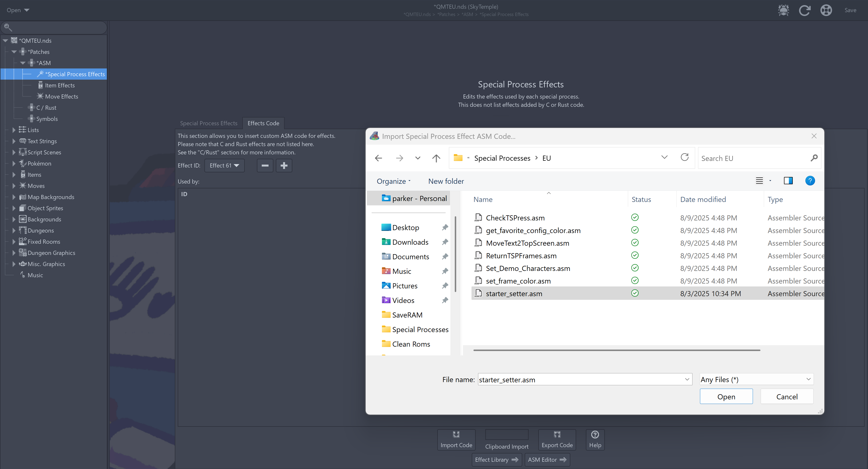Image resolution: width=868 pixels, height=469 pixels.
Task: Open the help lifebuoy icon in header
Action: (x=826, y=10)
